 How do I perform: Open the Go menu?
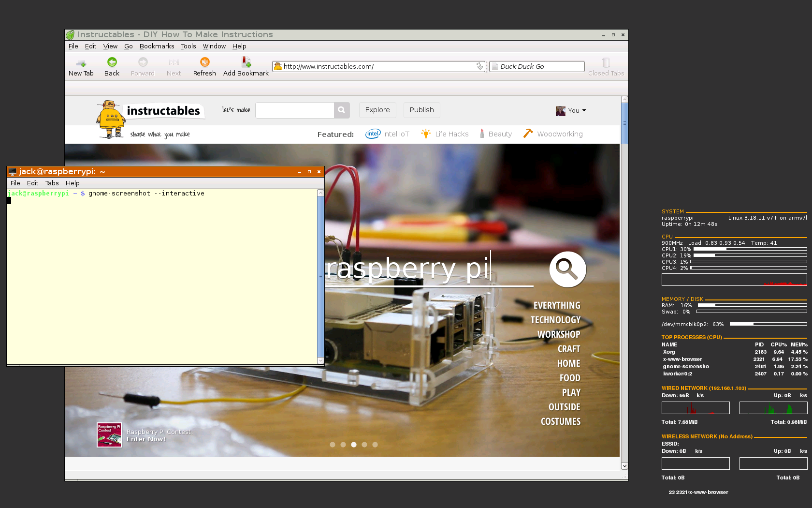(x=128, y=46)
